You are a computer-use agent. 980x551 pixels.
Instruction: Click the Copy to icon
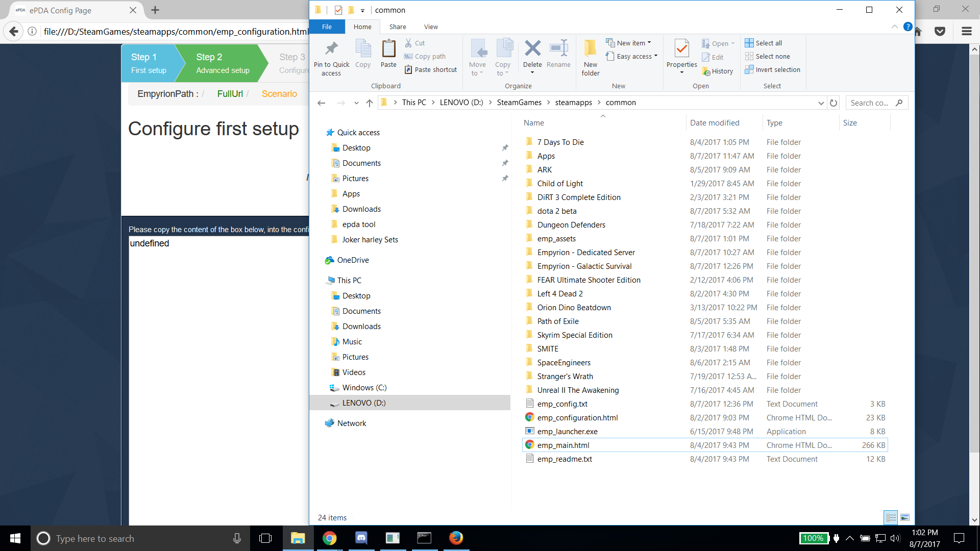(x=503, y=49)
